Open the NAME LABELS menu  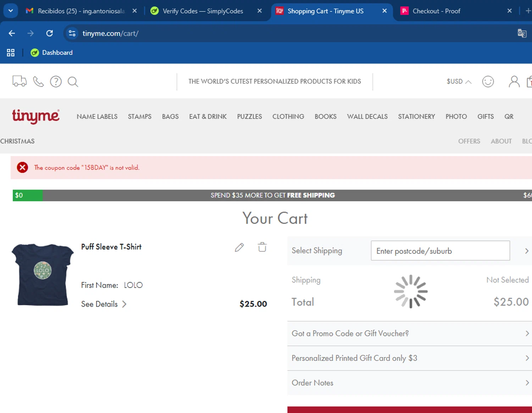click(97, 117)
